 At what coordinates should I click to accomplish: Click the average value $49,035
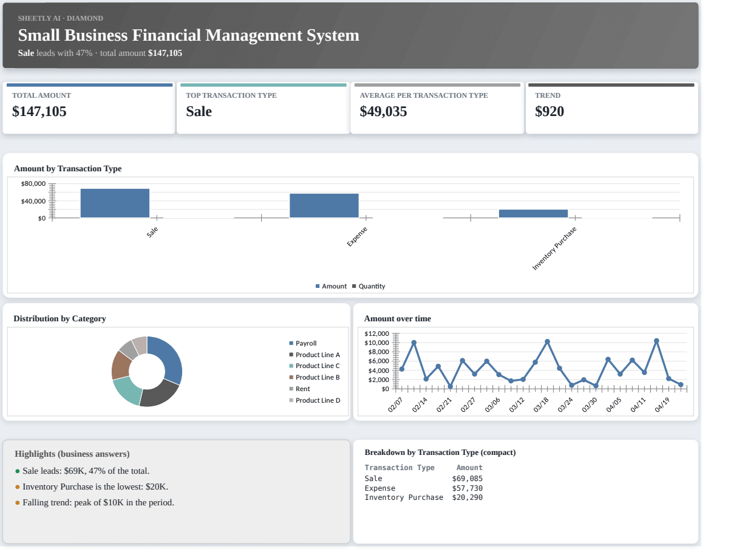384,112
